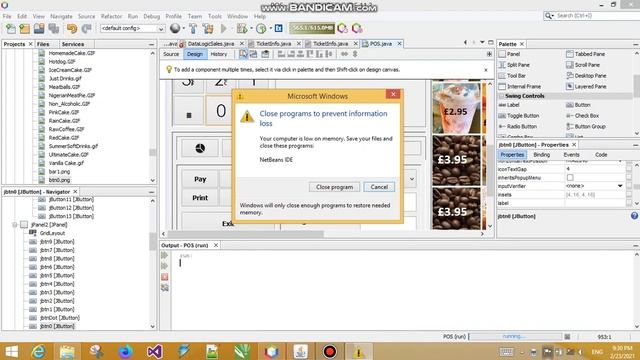Open the DataLogicSales.java editor tab
Viewport: 640px width, 360px height.
pyautogui.click(x=211, y=44)
